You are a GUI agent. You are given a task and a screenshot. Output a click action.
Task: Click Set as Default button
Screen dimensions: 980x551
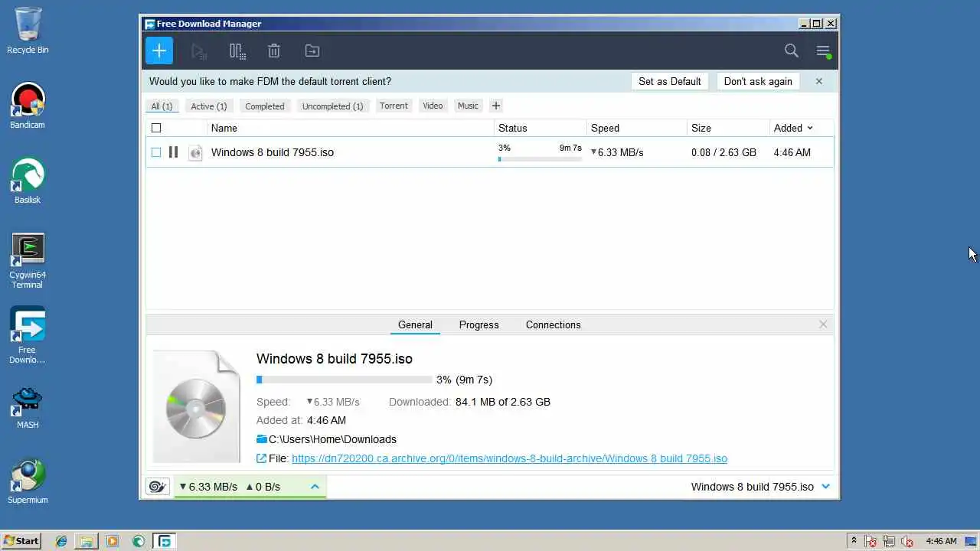(x=670, y=81)
